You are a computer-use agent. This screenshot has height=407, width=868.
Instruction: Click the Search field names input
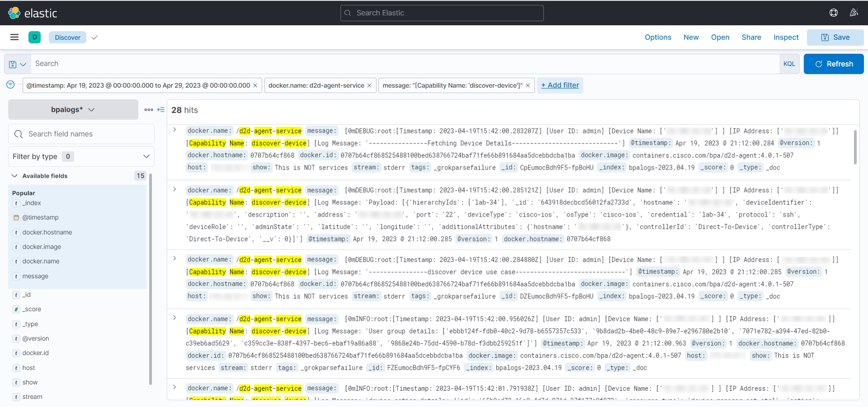click(86, 134)
